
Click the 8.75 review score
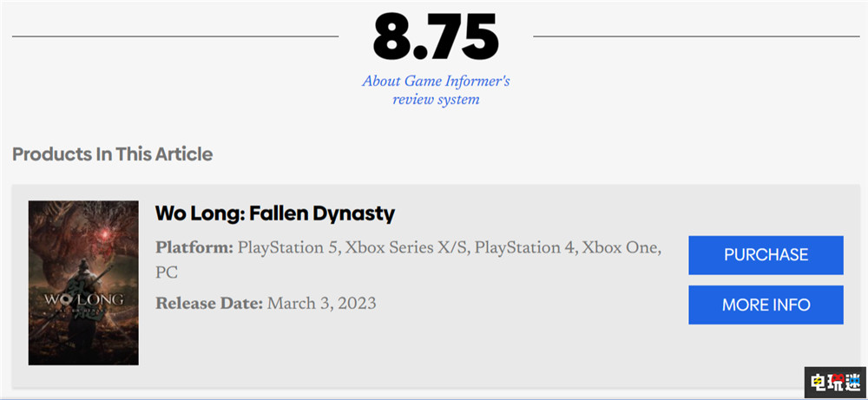[x=436, y=37]
